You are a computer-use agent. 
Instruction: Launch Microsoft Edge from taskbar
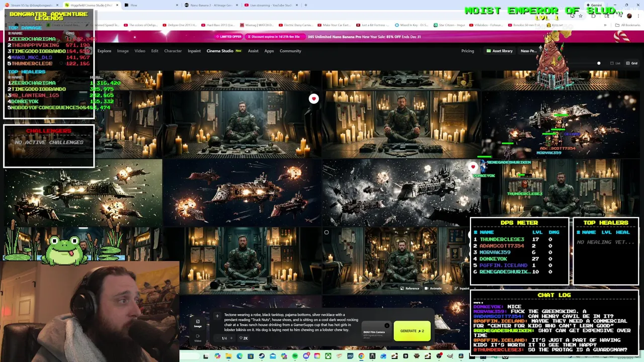239,356
